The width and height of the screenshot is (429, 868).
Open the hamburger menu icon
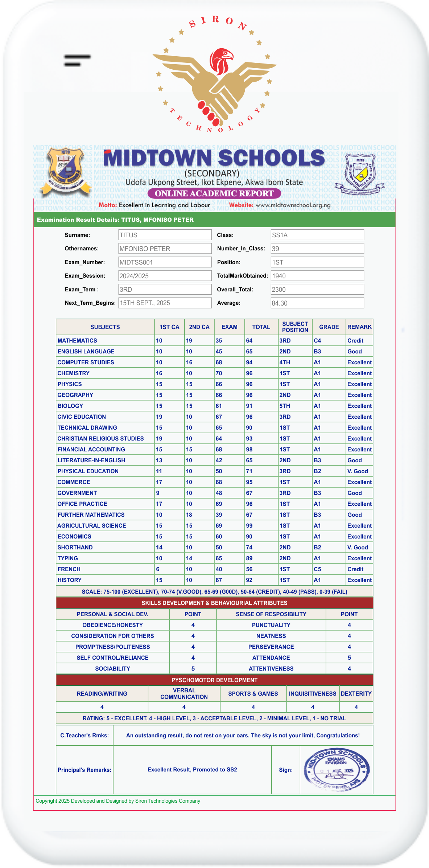[77, 61]
